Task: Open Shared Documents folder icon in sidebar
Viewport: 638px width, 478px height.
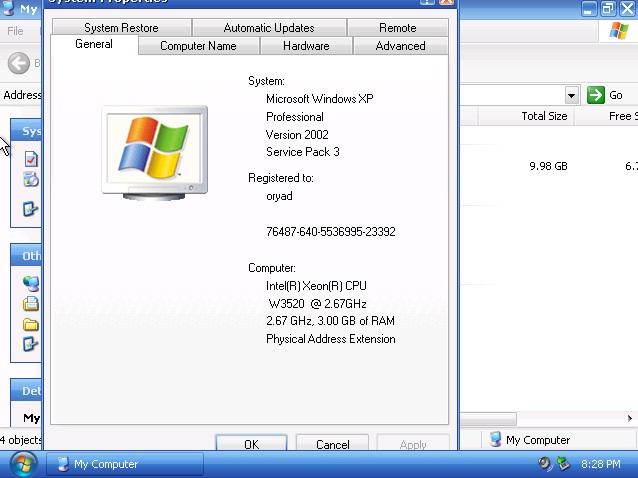Action: 31,324
